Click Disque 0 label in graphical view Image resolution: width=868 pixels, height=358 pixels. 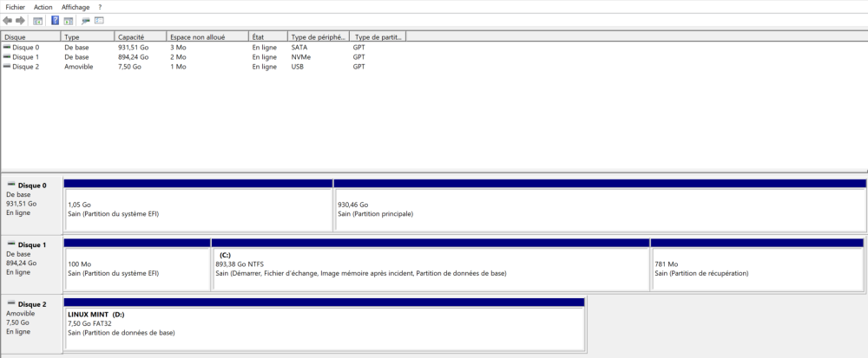click(32, 186)
